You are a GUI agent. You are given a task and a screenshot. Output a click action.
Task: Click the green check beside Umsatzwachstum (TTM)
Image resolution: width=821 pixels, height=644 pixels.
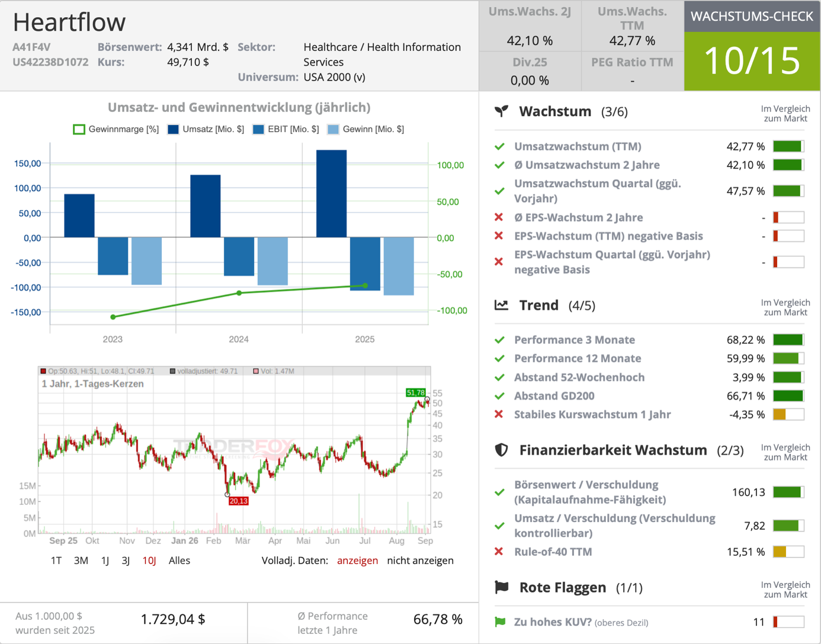[x=499, y=146]
